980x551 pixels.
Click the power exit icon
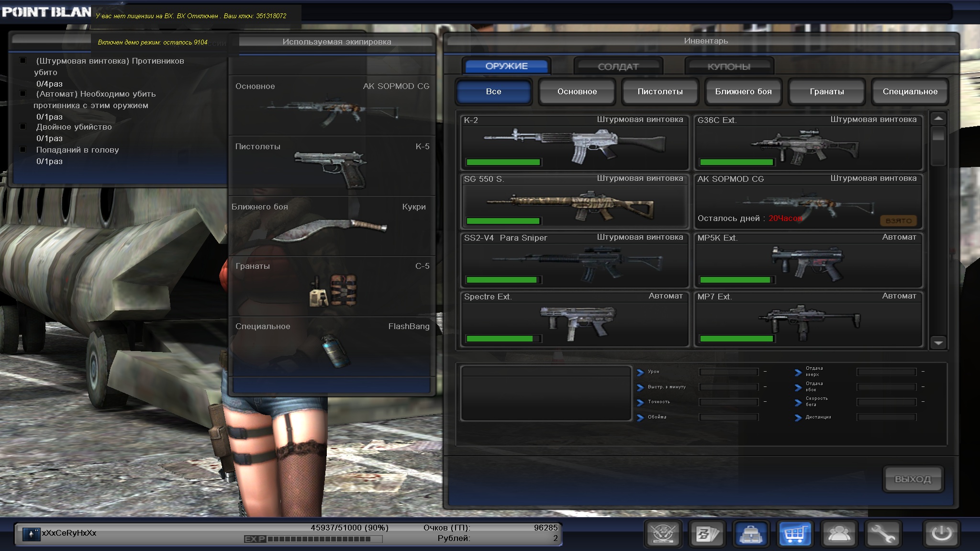[x=941, y=533]
